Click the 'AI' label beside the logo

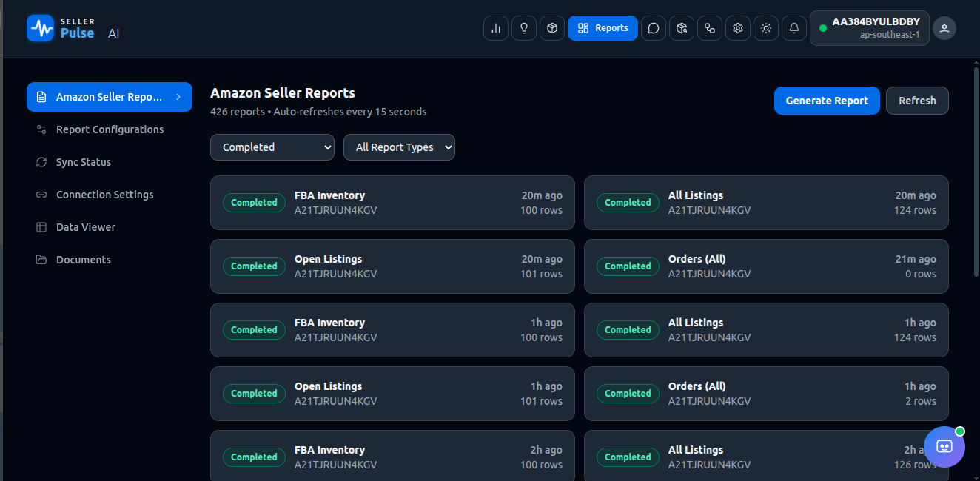113,33
